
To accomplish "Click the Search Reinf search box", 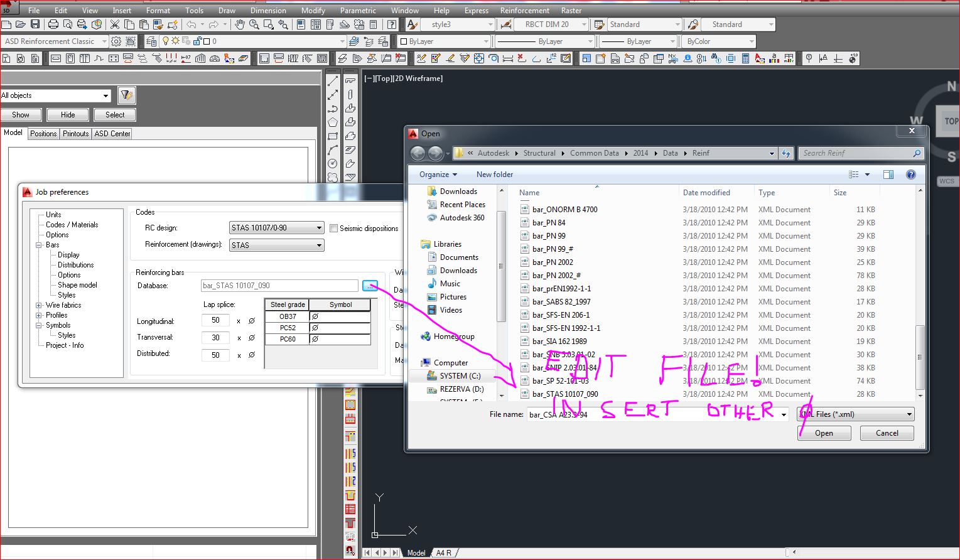I will click(860, 153).
